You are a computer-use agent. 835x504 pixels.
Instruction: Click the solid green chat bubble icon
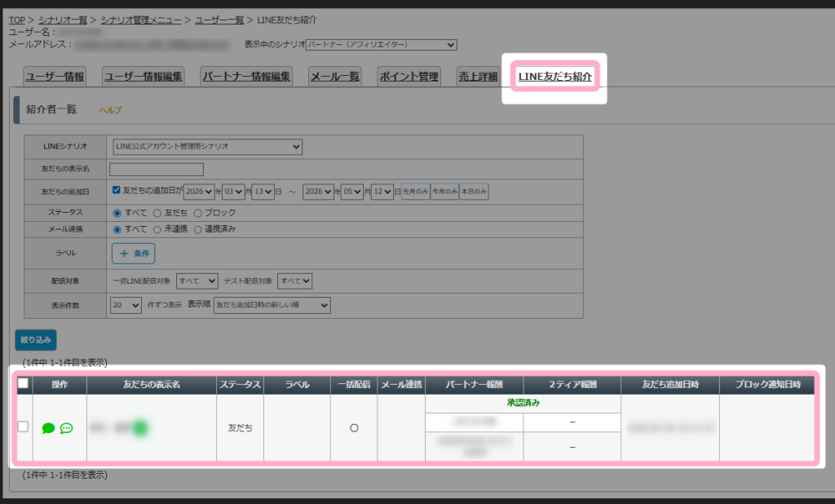pos(48,428)
